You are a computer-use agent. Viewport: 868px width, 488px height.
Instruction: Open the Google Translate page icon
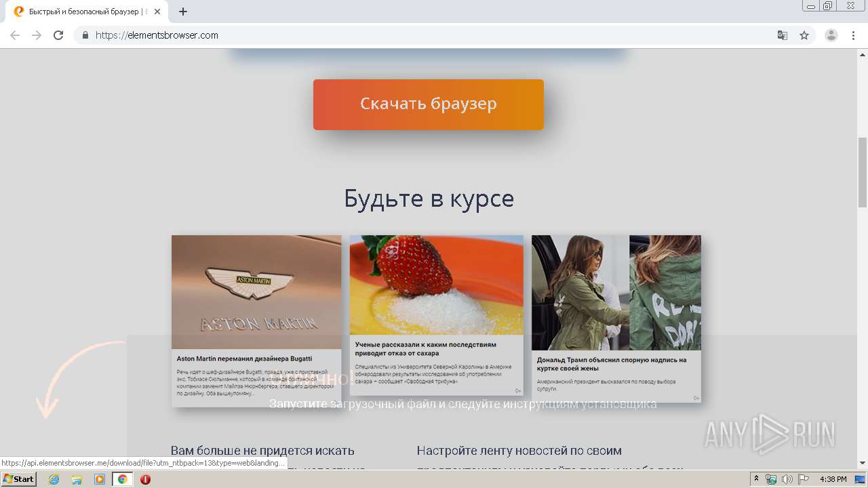click(782, 35)
